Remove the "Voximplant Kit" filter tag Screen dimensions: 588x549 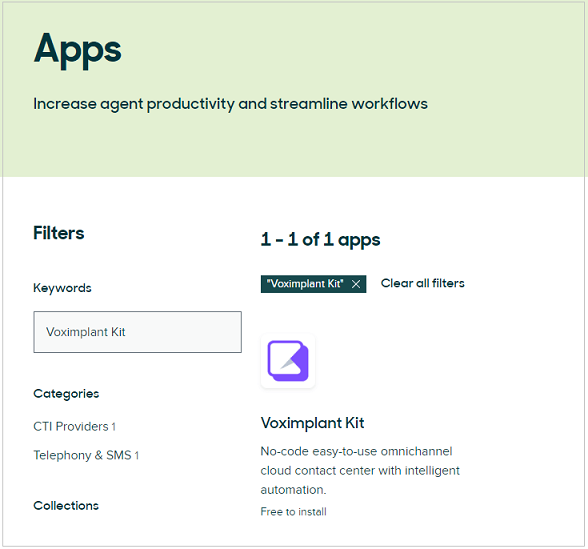pyautogui.click(x=356, y=284)
